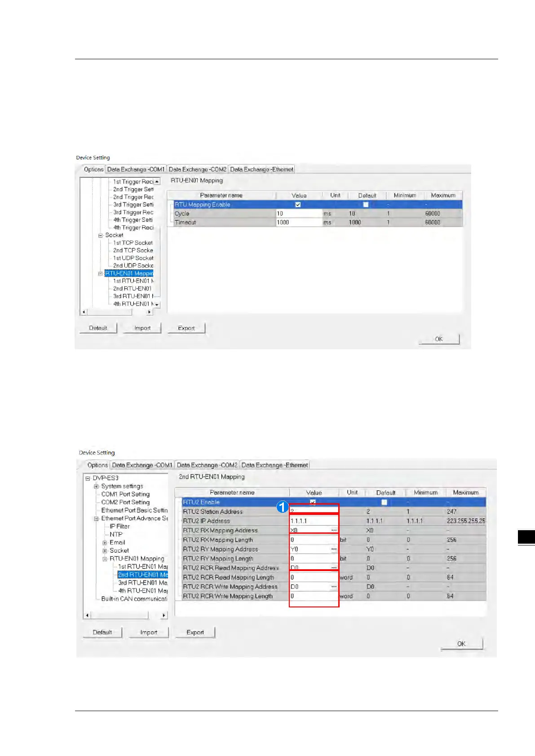Switch to Options tab in Cycle/Timeout dialog
This screenshot has height=756, width=535.
pyautogui.click(x=93, y=169)
